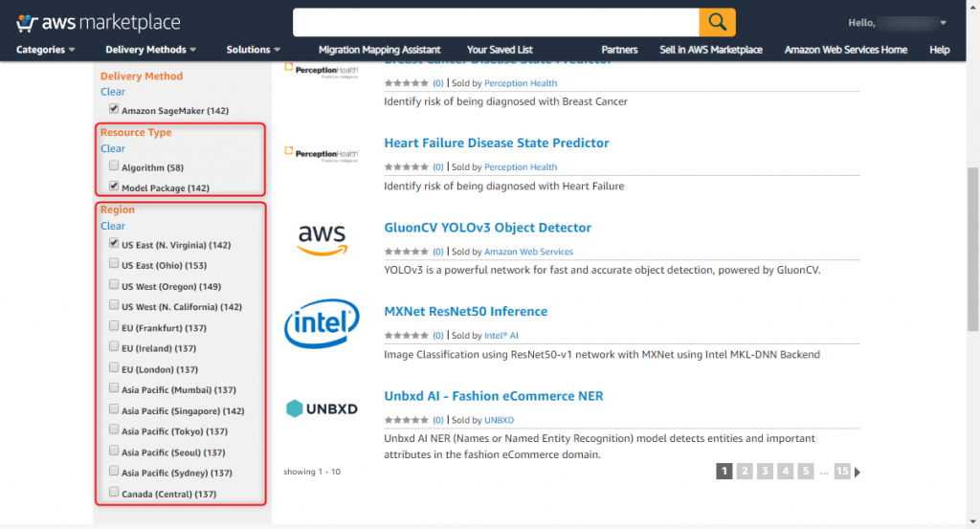The width and height of the screenshot is (980, 529).
Task: Click the vertical page scrollbar thumb
Action: [973, 250]
